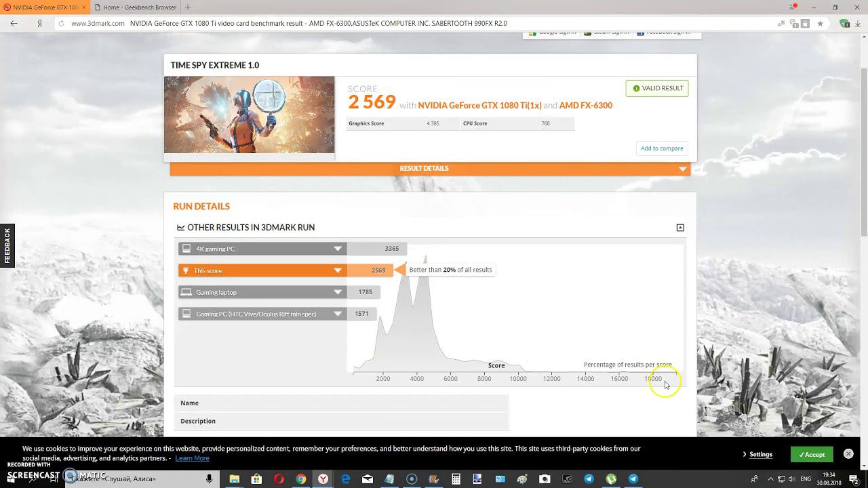Click the CPU Score value 768
This screenshot has height=488, width=868.
(545, 123)
